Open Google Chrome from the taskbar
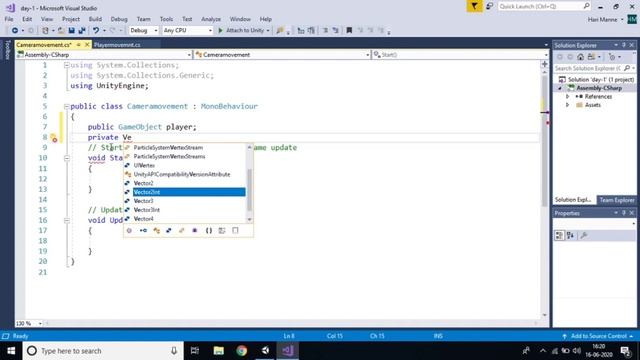Image resolution: width=640 pixels, height=360 pixels. [x=242, y=351]
